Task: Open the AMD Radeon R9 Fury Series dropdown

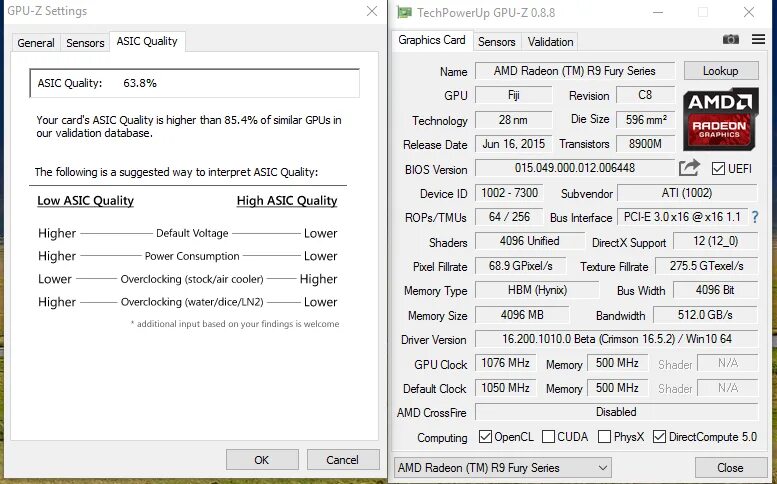Action: coord(502,468)
